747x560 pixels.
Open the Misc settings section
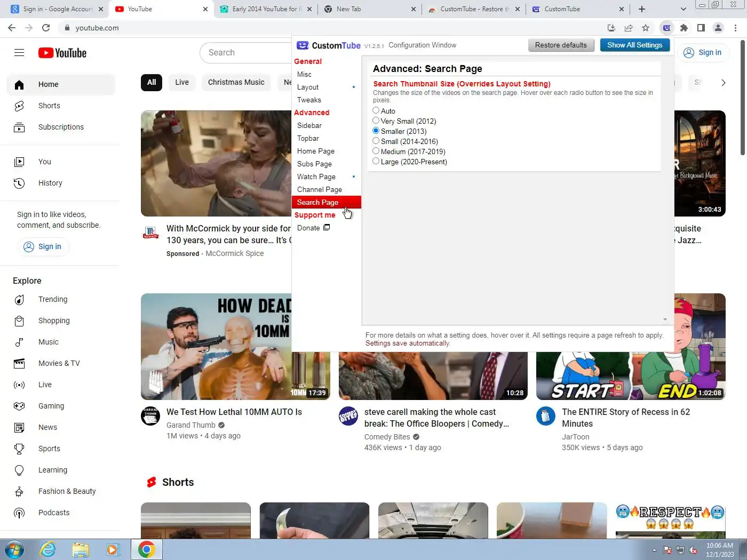305,74
